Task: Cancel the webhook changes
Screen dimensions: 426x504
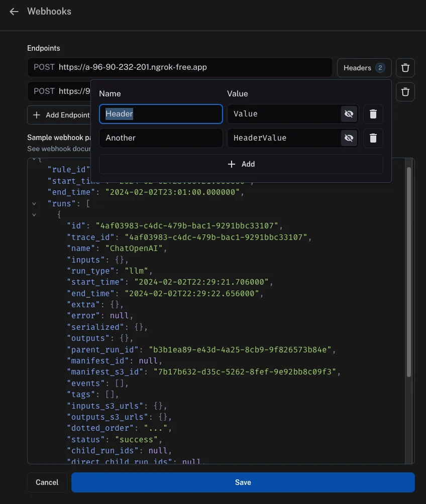Action: coord(47,482)
